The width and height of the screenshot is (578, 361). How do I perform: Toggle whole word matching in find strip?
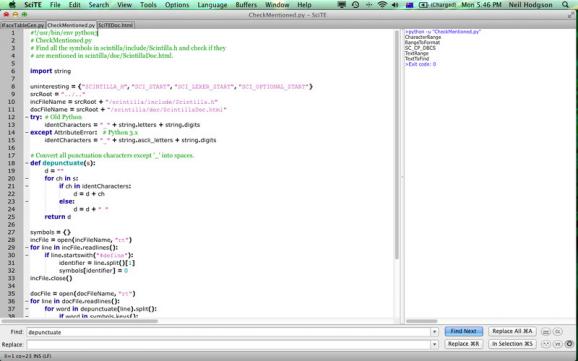pos(546,332)
